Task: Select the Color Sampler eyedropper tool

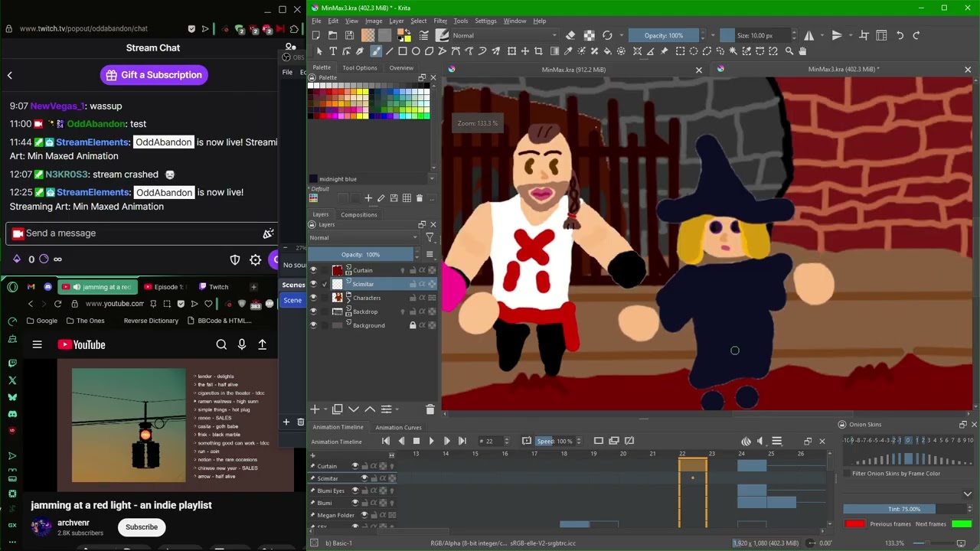Action: coord(567,51)
